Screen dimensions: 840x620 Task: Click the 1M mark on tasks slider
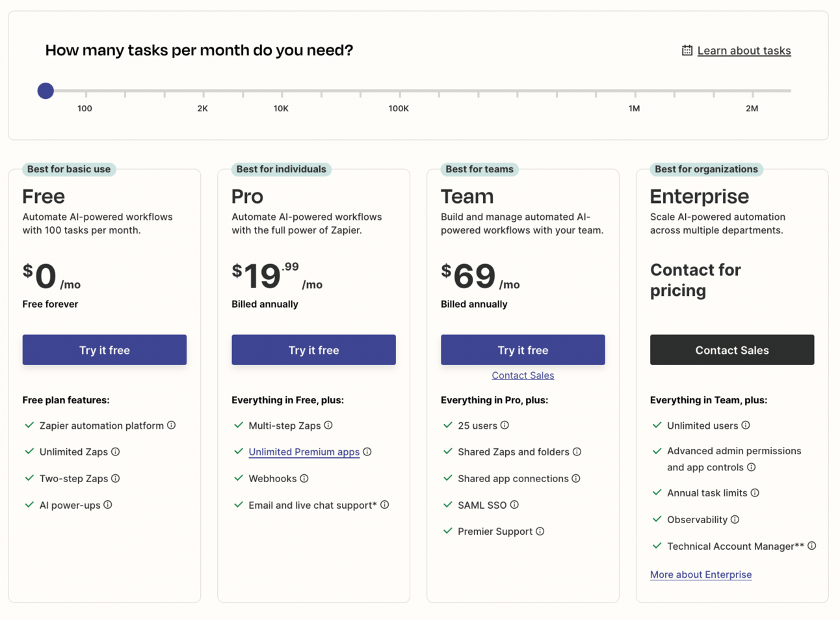[635, 91]
